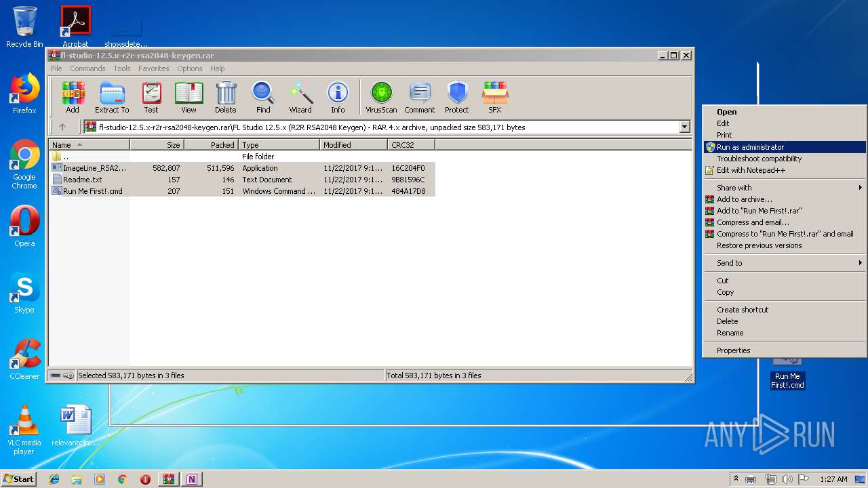Screen dimensions: 868x488
Task: Open the Favorites menu
Action: click(x=154, y=68)
